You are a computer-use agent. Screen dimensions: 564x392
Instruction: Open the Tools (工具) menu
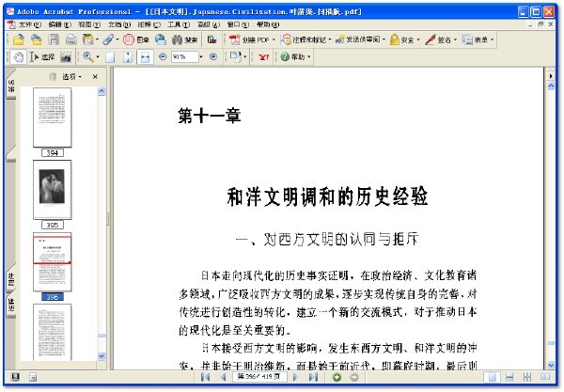pos(179,24)
